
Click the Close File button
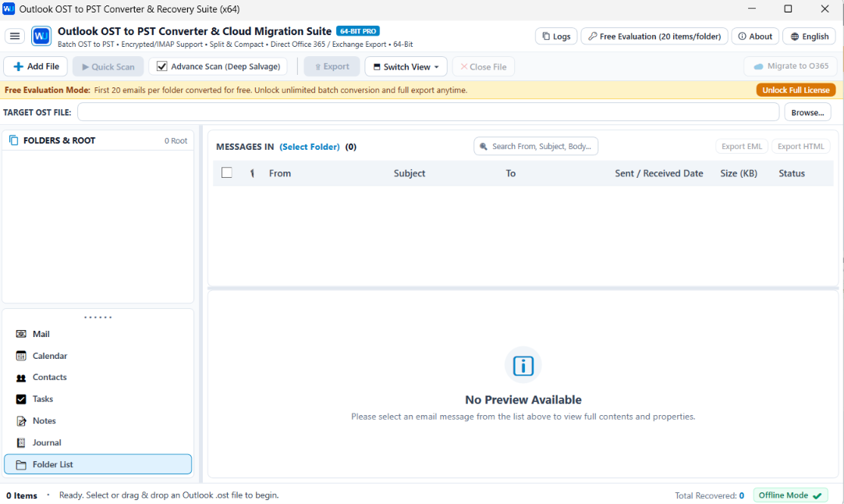[x=484, y=67]
